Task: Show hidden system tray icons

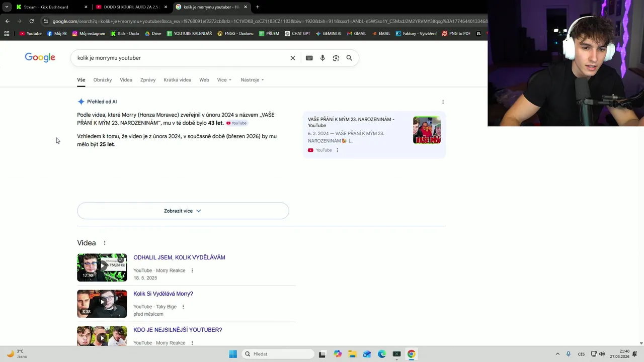Action: (557, 354)
